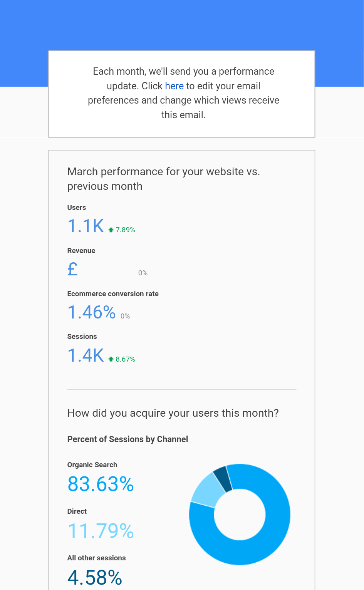Click the March performance heading
This screenshot has height=590, width=364.
(x=164, y=179)
